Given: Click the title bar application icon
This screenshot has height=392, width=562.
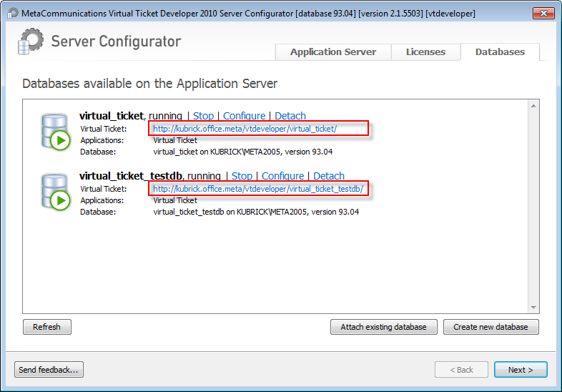Looking at the screenshot, I should click(x=13, y=14).
